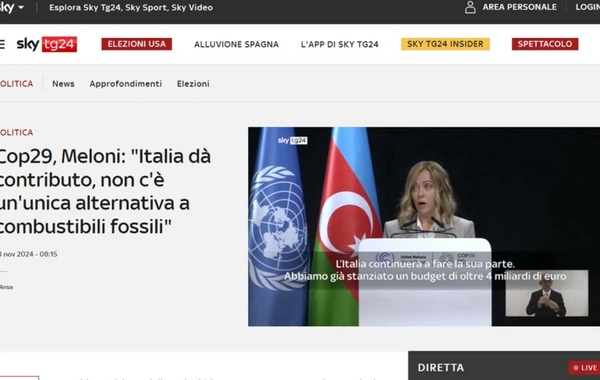Image resolution: width=600 pixels, height=380 pixels.
Task: Open the Spettacolo section
Action: point(545,44)
